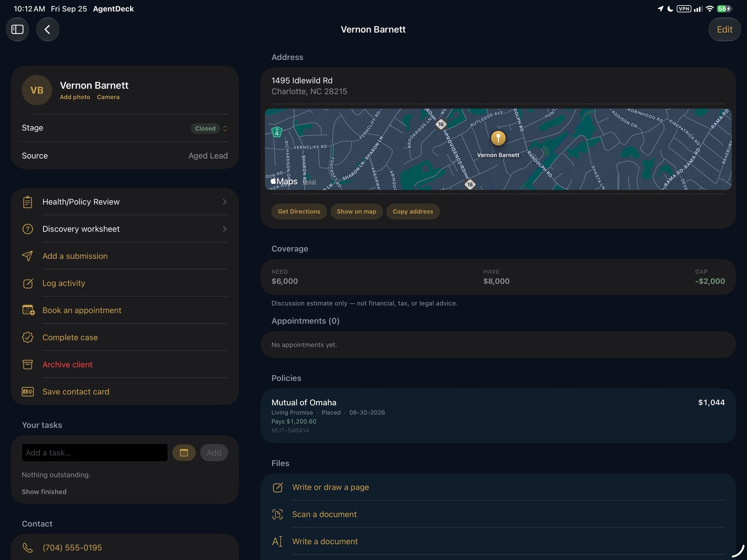This screenshot has width=747, height=560.
Task: Click Get Directions button
Action: pos(299,212)
